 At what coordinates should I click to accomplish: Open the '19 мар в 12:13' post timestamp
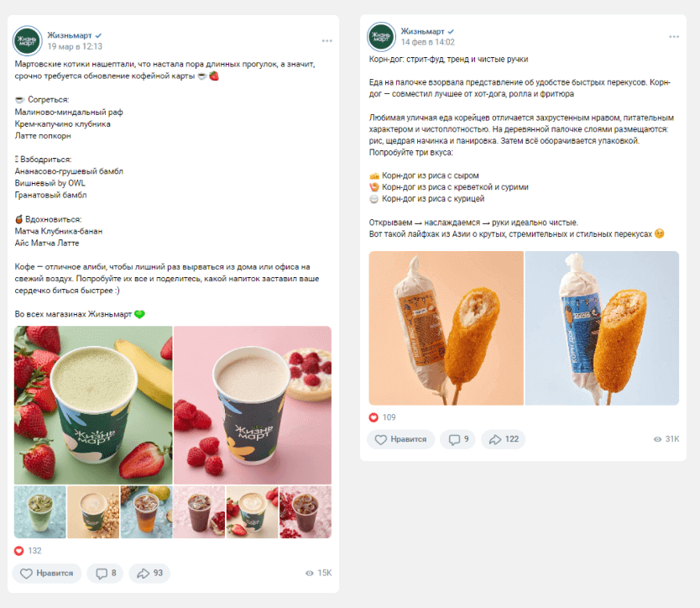click(75, 47)
